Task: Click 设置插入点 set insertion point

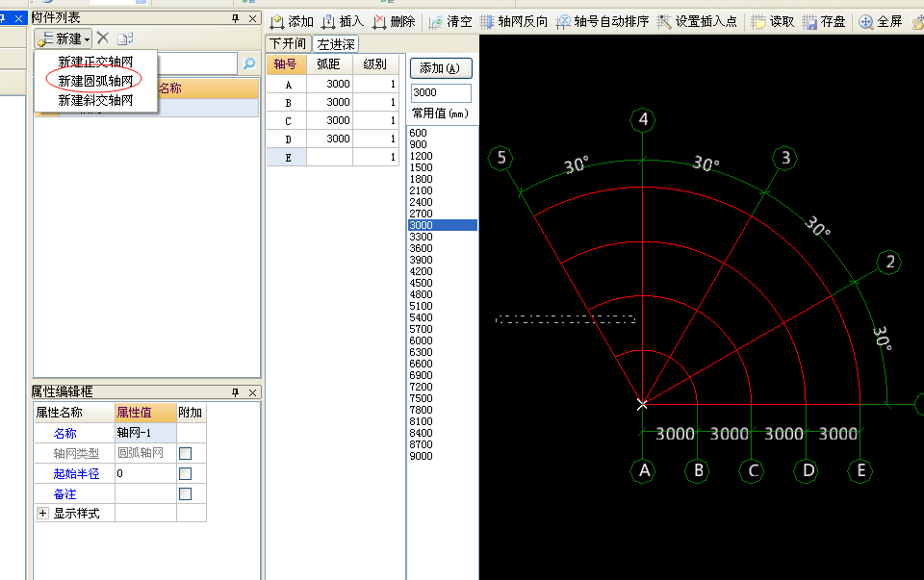Action: coord(697,22)
